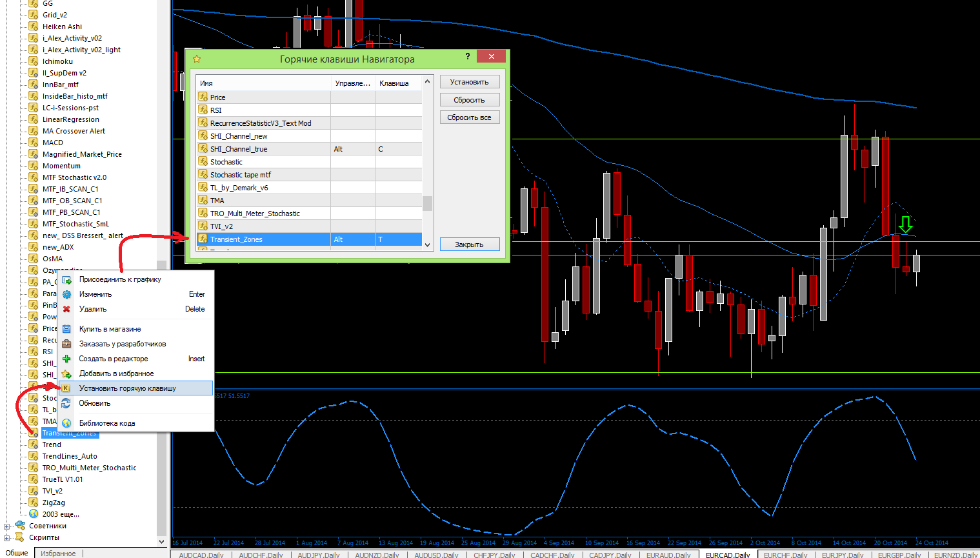Select 'TrueTL V1.01' in Navigator tree

pos(63,479)
